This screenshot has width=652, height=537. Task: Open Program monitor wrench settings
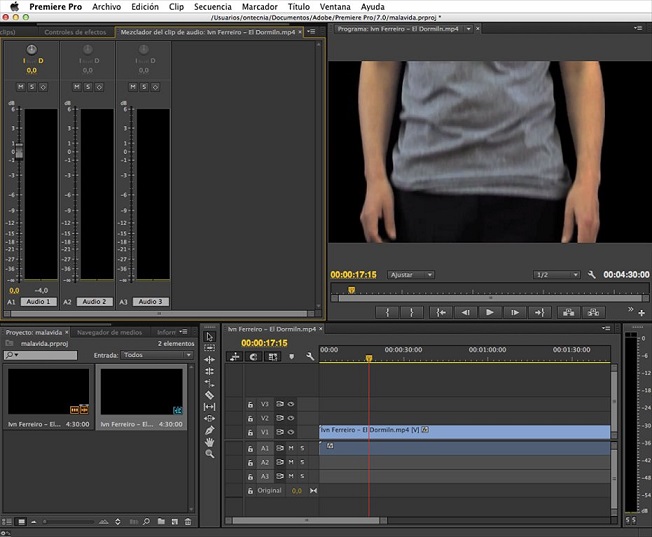point(592,275)
